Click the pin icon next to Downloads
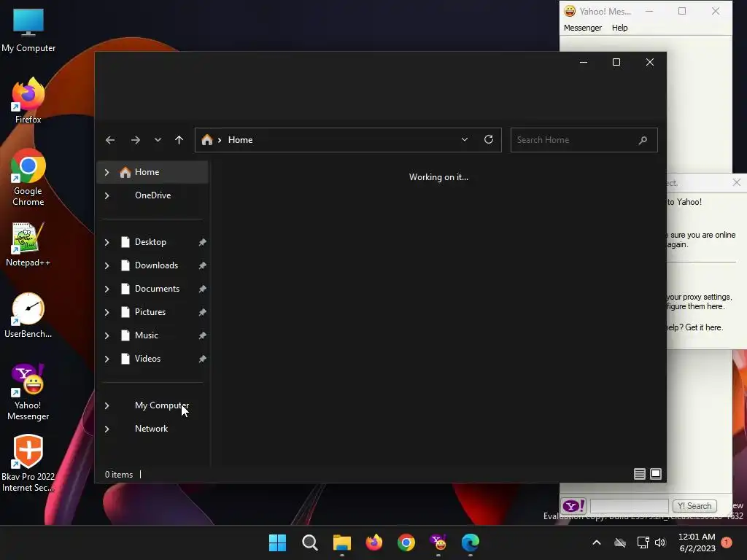Image resolution: width=747 pixels, height=560 pixels. [203, 265]
